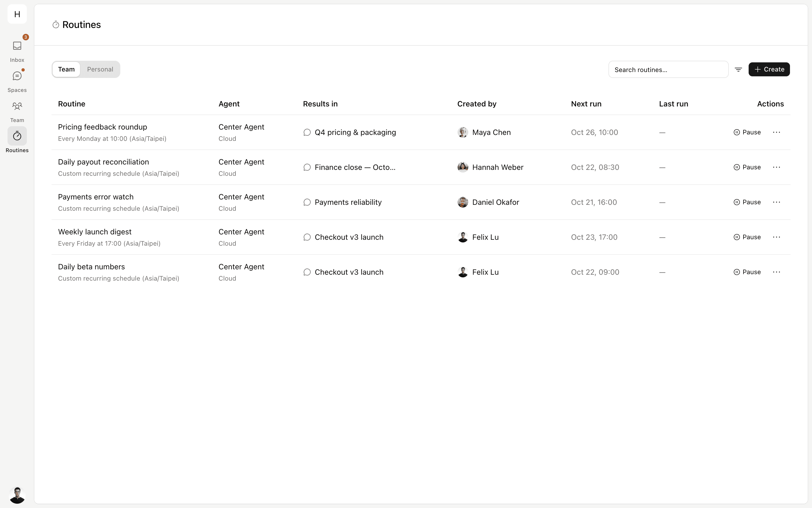The image size is (812, 508).
Task: Open Payments error watch routine
Action: tap(96, 197)
